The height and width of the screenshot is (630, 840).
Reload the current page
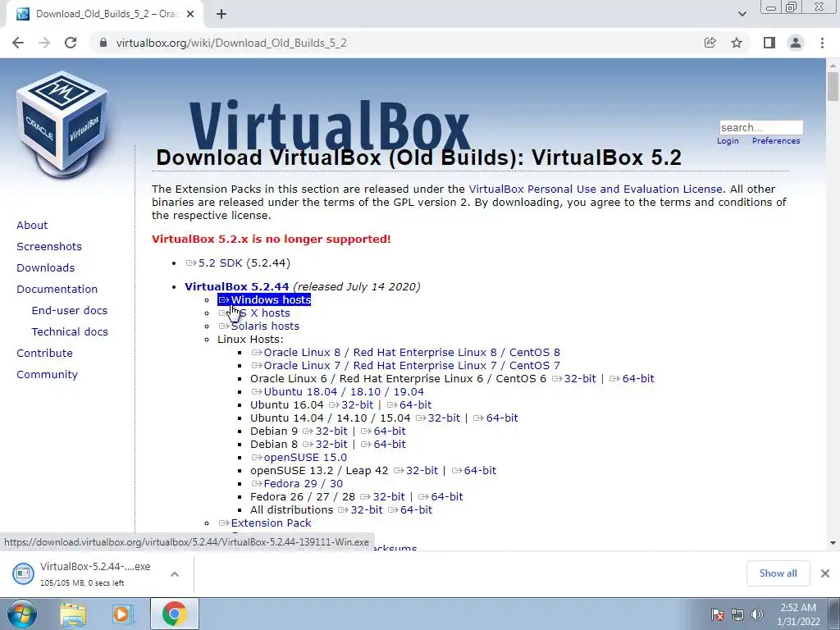71,43
